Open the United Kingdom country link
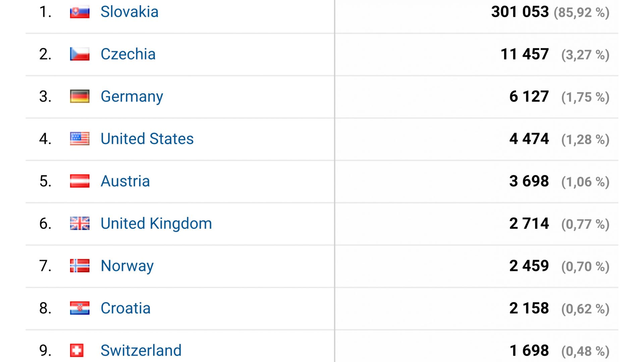The image size is (644, 362). [x=156, y=224]
